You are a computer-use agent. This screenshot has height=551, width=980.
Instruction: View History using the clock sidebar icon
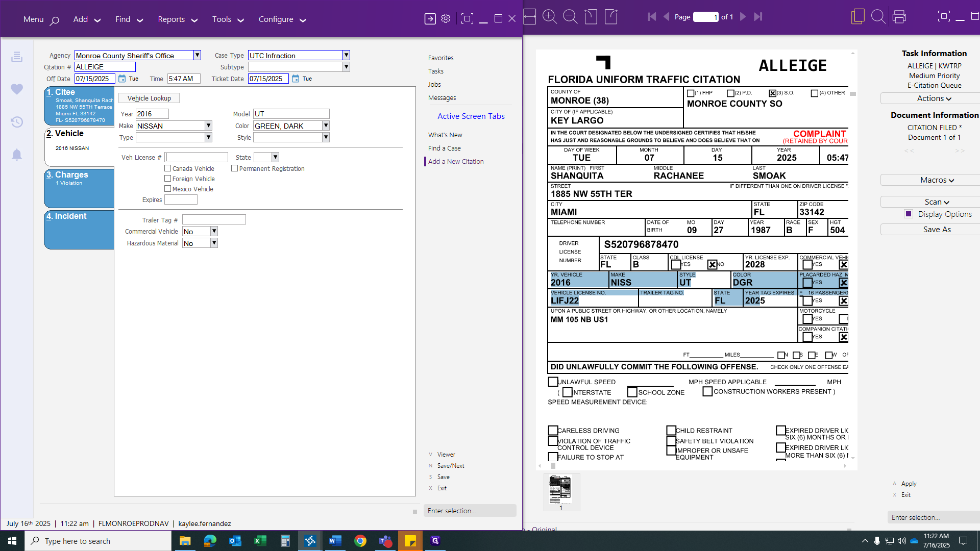[x=17, y=122]
